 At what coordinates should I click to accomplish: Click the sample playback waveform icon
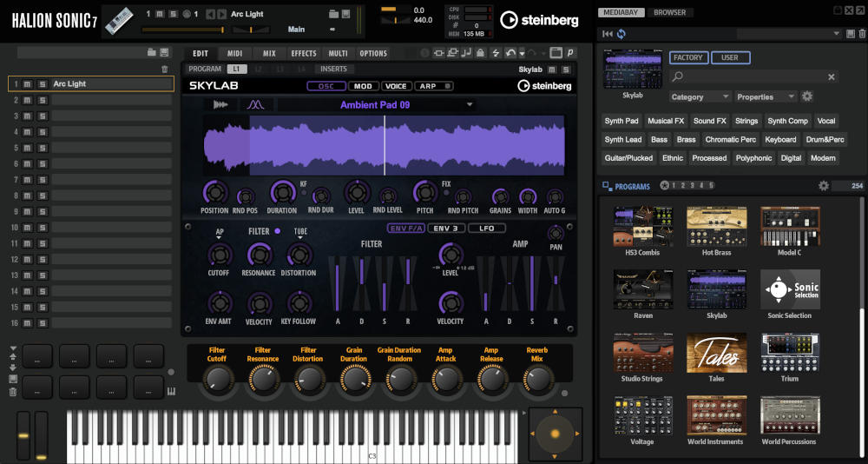point(220,105)
